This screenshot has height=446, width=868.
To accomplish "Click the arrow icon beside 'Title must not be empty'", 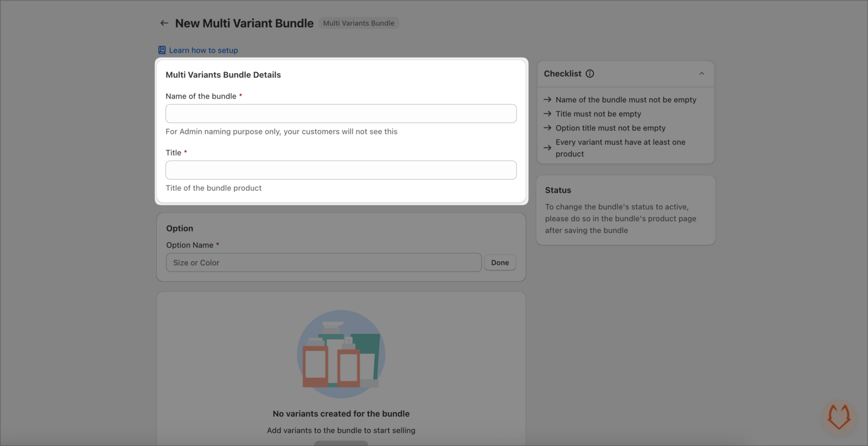I will click(547, 114).
